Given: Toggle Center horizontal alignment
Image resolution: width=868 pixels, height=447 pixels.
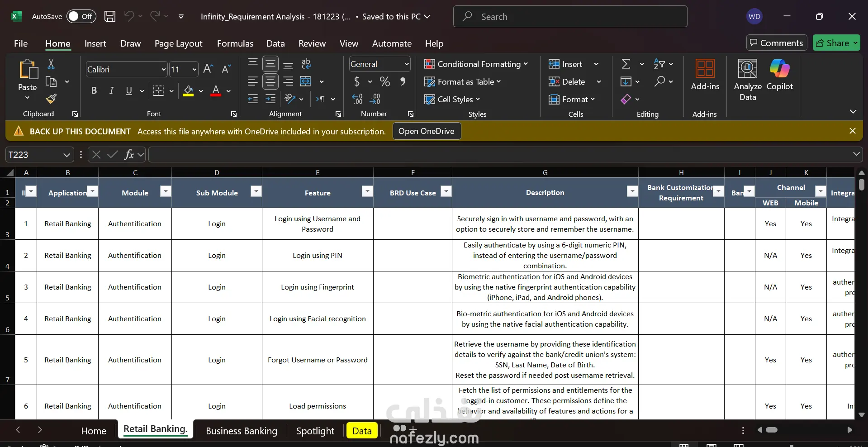Looking at the screenshot, I should point(270,81).
